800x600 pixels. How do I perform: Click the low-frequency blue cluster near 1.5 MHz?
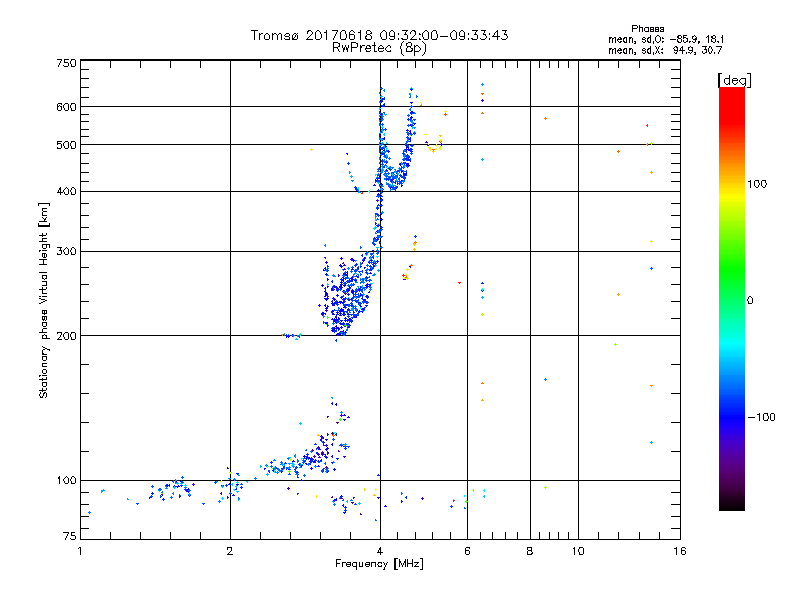click(171, 490)
